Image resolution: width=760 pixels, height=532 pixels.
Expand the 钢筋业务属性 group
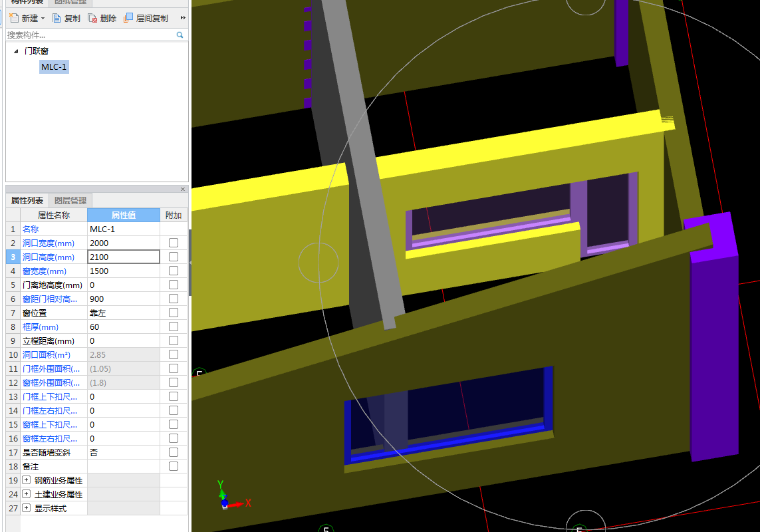click(27, 480)
